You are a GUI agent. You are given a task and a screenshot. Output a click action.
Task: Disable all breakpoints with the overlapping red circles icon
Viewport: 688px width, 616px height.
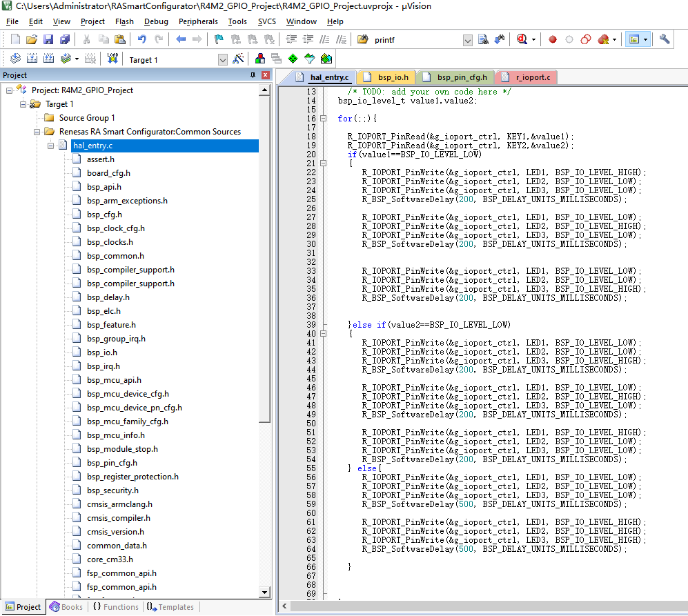tap(586, 39)
